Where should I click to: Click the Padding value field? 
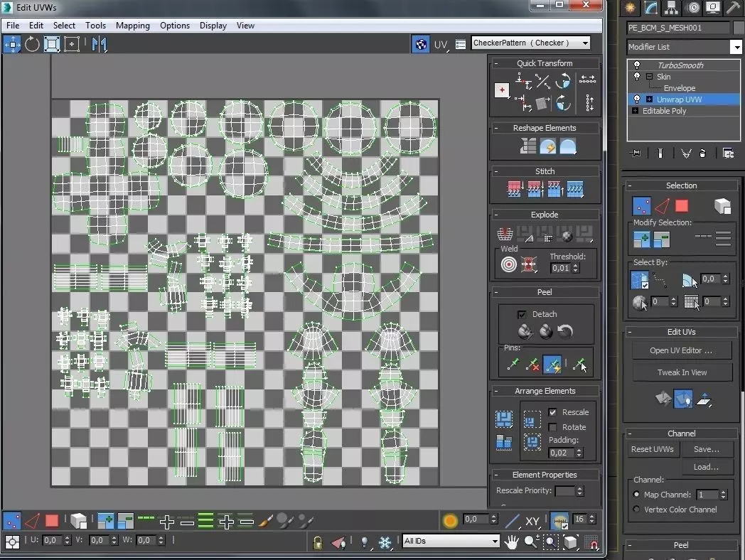[561, 453]
